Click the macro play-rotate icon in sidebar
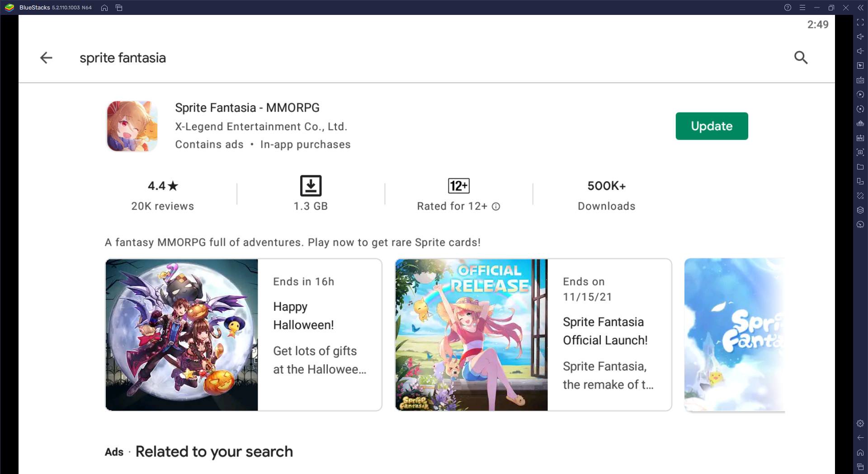Image resolution: width=868 pixels, height=474 pixels. (860, 94)
